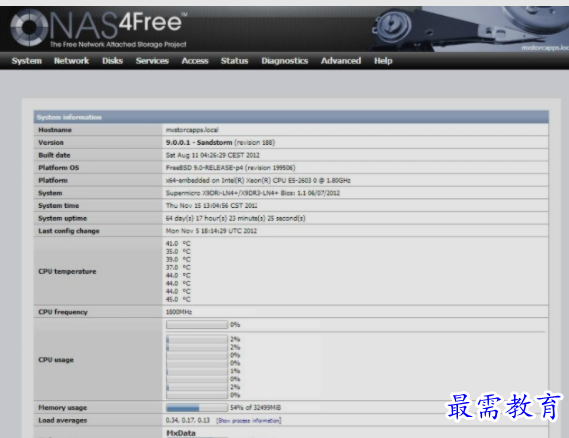
Task: Click the load averages 0.34, 0.17, 0.13
Action: pos(188,420)
